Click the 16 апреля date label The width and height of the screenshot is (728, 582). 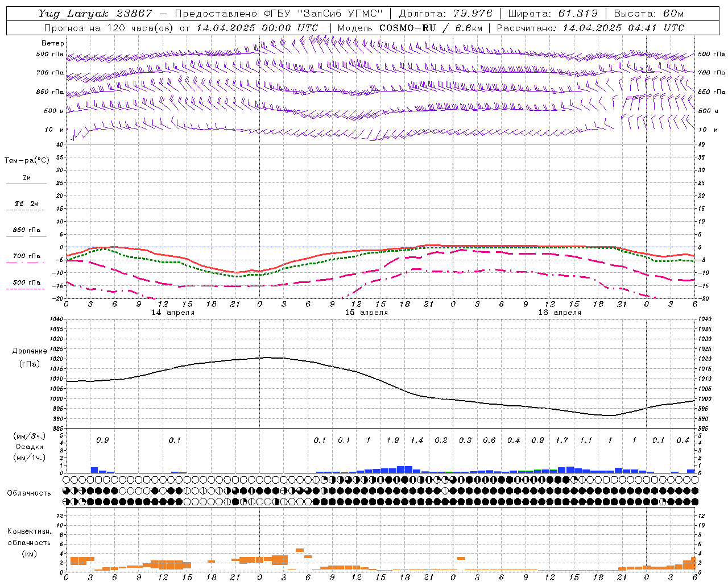[560, 313]
